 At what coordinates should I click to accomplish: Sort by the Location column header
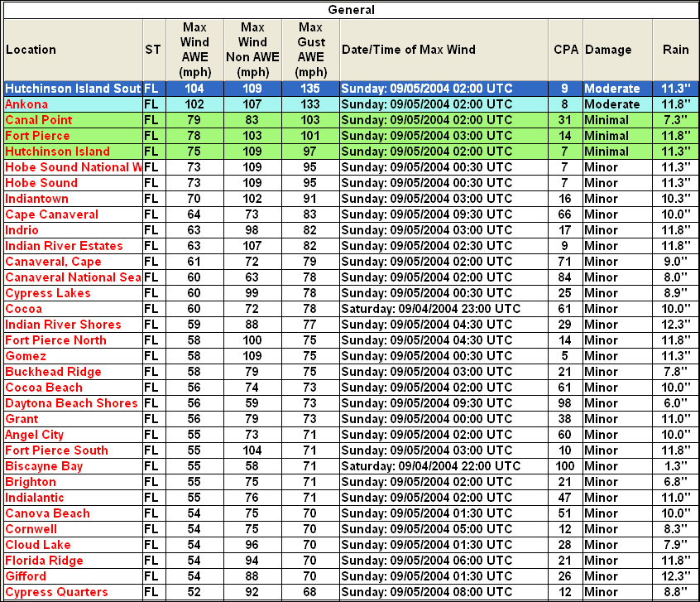(x=73, y=50)
